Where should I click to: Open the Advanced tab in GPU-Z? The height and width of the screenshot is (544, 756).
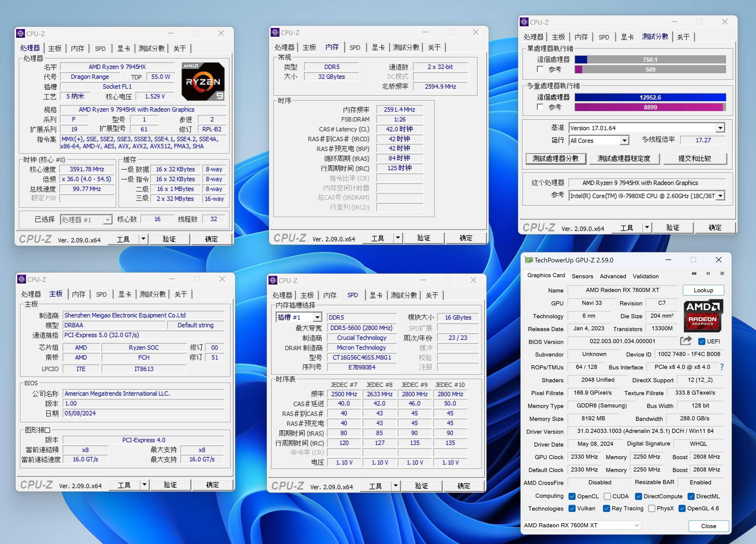613,276
